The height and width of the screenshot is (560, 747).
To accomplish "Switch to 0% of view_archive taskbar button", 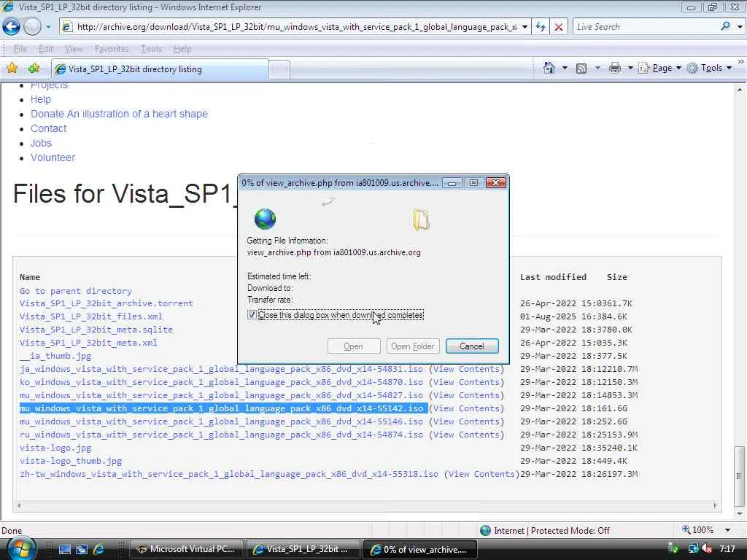I will (x=420, y=549).
